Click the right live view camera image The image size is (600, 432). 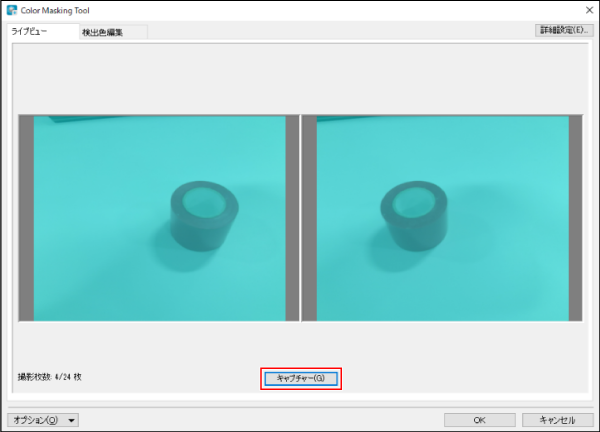coord(442,218)
